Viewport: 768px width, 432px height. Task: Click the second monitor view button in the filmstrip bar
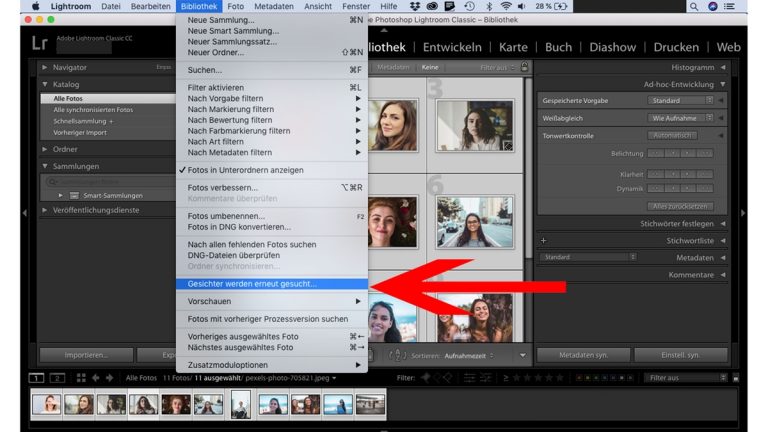[57, 378]
